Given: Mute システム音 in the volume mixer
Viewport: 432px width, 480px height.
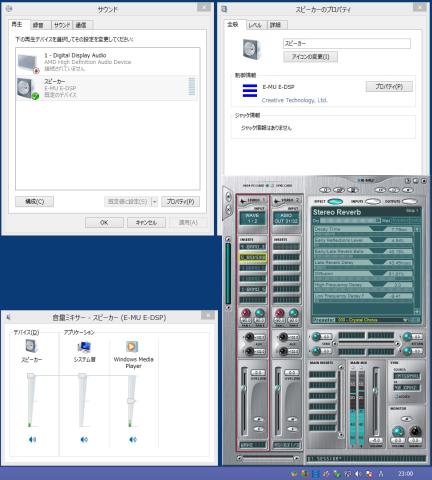Looking at the screenshot, I should point(84,439).
